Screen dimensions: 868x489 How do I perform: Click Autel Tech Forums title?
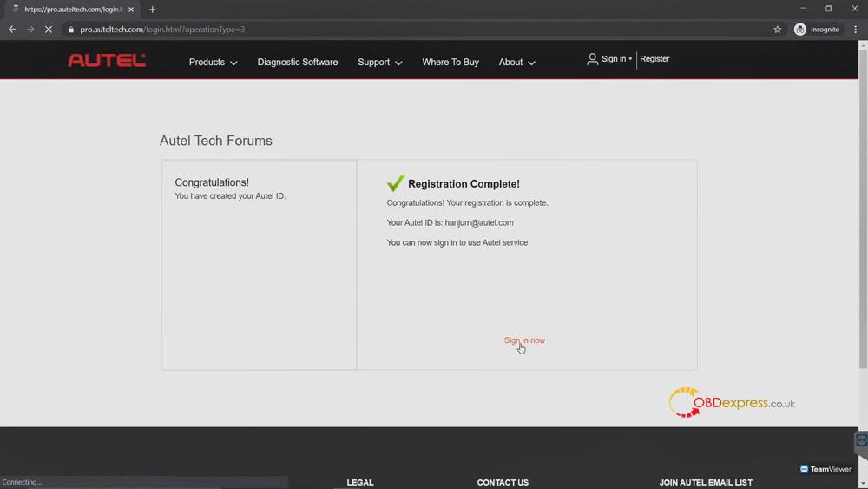[216, 141]
